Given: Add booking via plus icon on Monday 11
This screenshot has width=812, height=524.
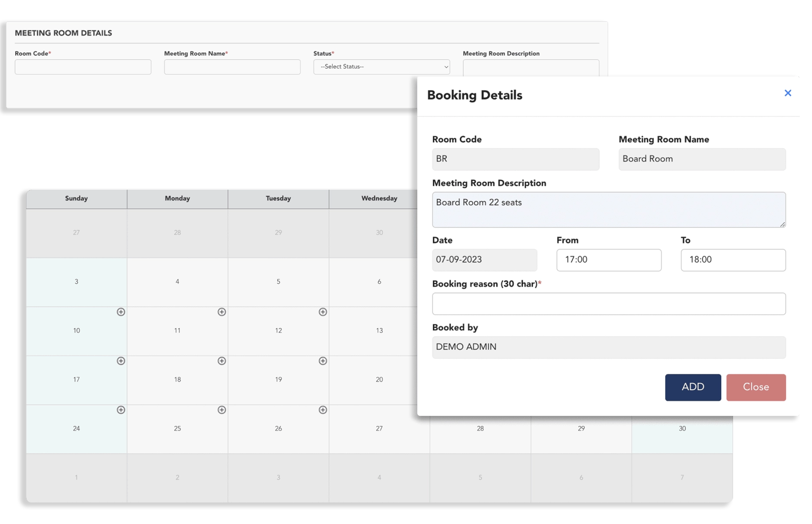Looking at the screenshot, I should click(222, 312).
